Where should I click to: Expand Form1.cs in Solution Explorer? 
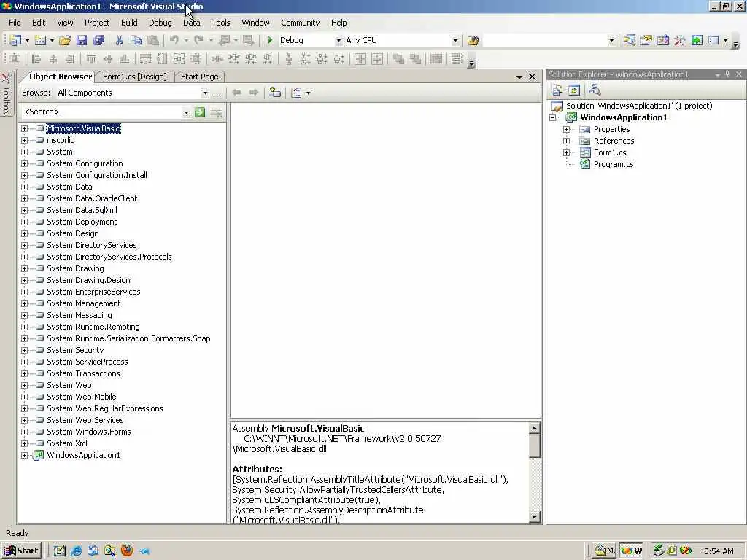566,153
